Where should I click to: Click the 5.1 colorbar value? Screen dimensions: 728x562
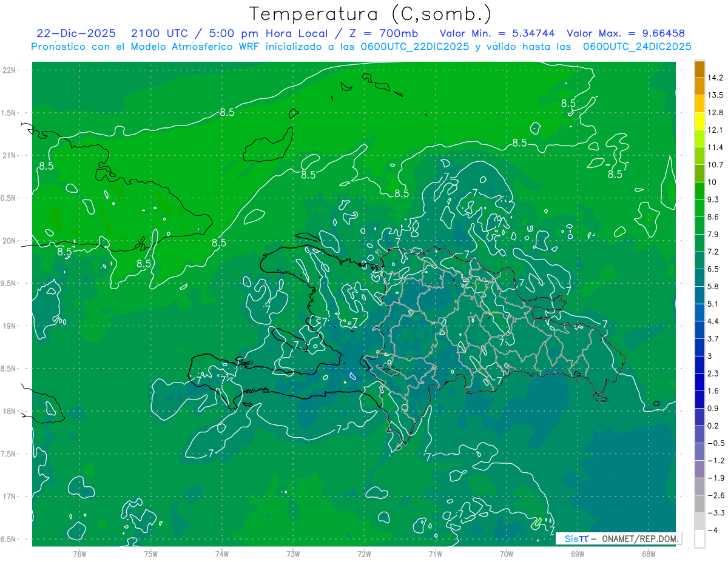(713, 304)
